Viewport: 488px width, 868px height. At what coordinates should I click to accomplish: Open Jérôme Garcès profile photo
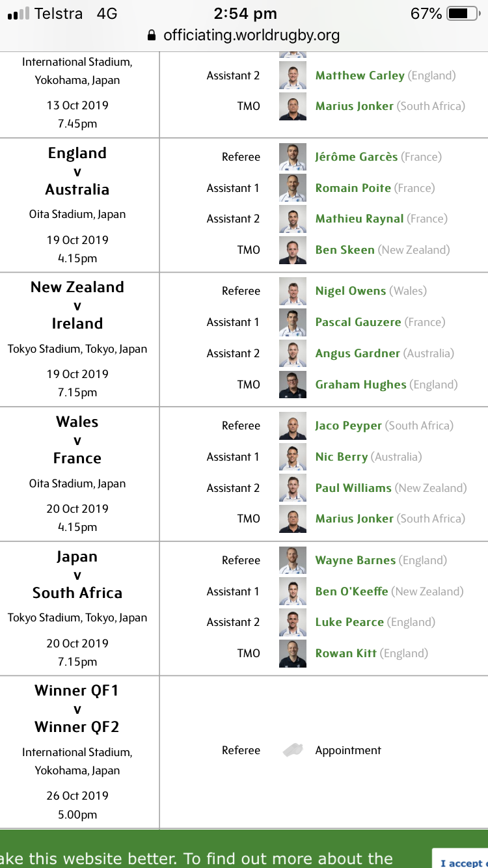click(293, 157)
